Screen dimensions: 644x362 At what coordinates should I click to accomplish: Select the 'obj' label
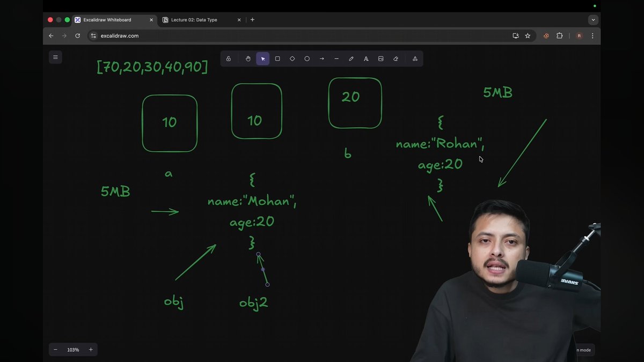pyautogui.click(x=174, y=302)
